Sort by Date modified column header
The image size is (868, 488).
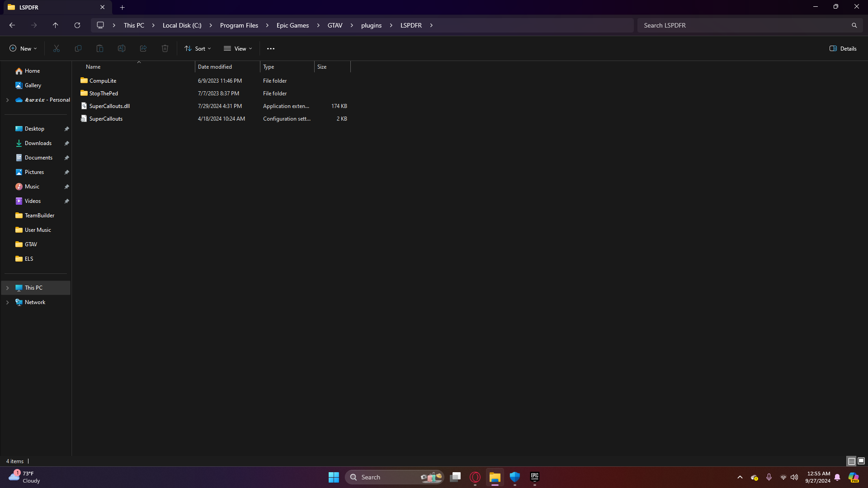click(x=215, y=67)
